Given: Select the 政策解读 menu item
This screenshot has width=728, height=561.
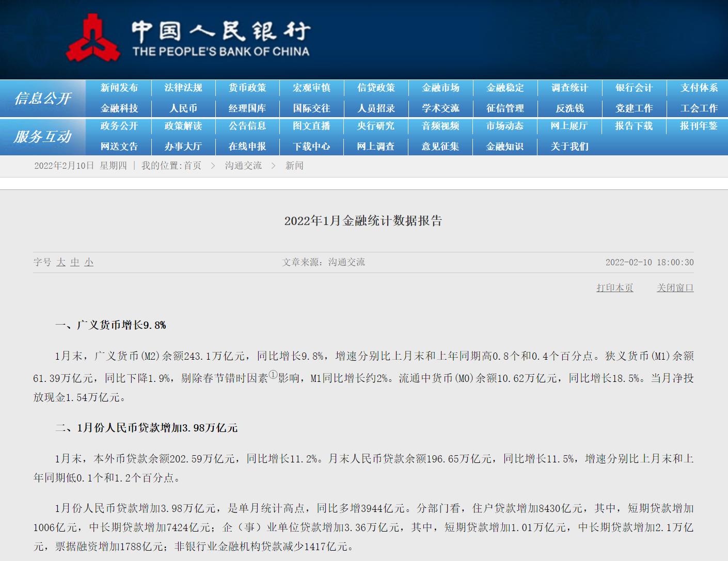Looking at the screenshot, I should (x=183, y=126).
